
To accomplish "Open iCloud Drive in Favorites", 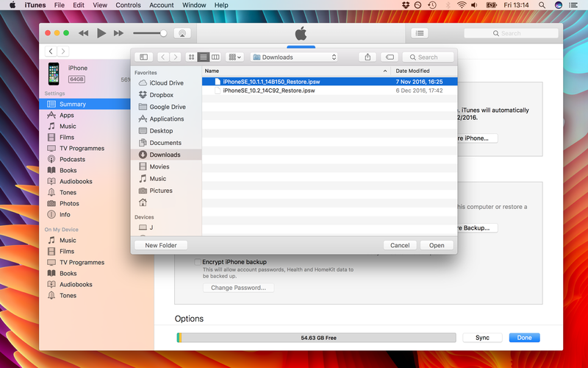I will [x=166, y=83].
